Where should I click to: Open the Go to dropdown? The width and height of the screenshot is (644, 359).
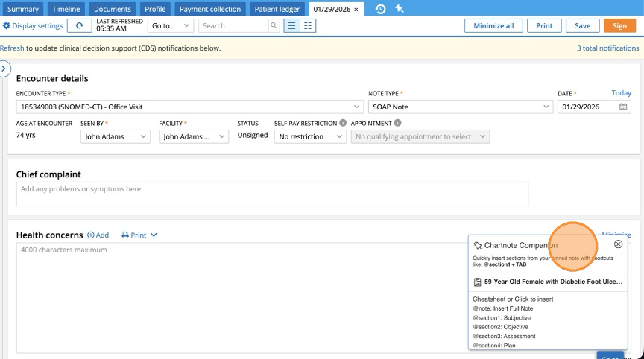pos(171,25)
